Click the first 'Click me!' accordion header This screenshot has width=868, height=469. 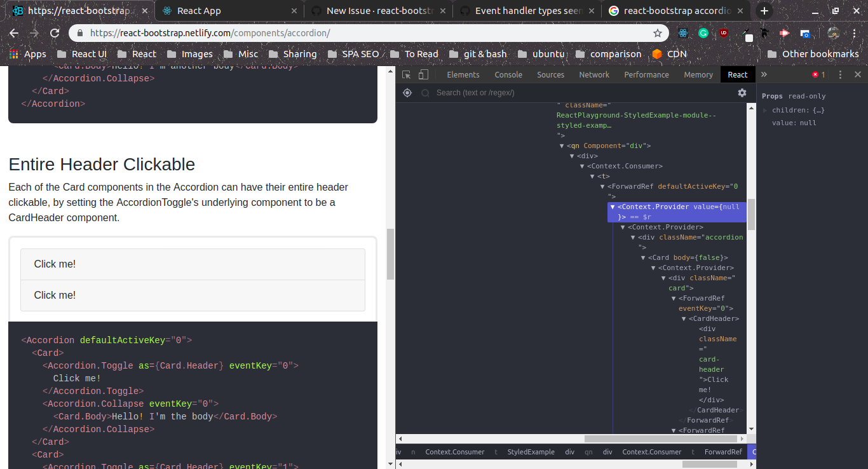(55, 264)
